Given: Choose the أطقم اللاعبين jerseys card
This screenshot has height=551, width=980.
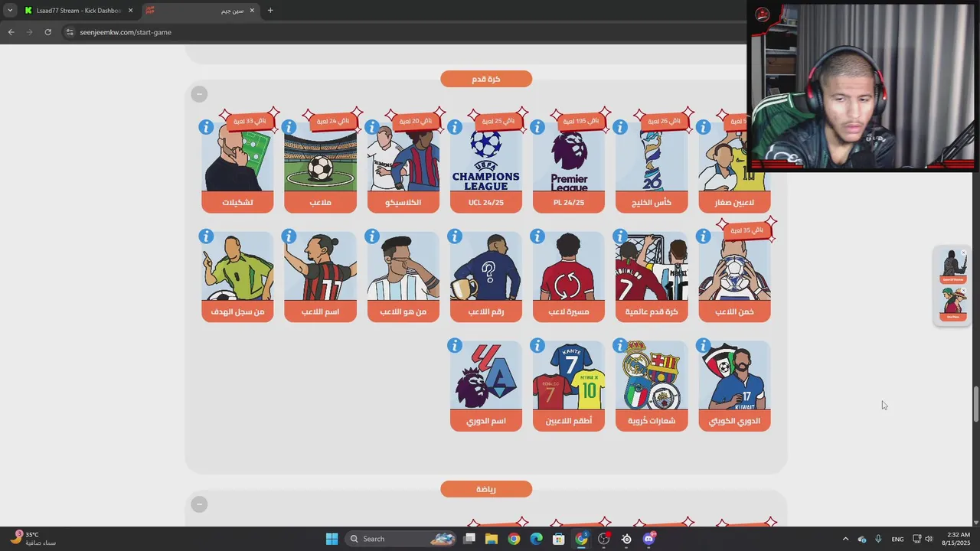Looking at the screenshot, I should [x=569, y=386].
